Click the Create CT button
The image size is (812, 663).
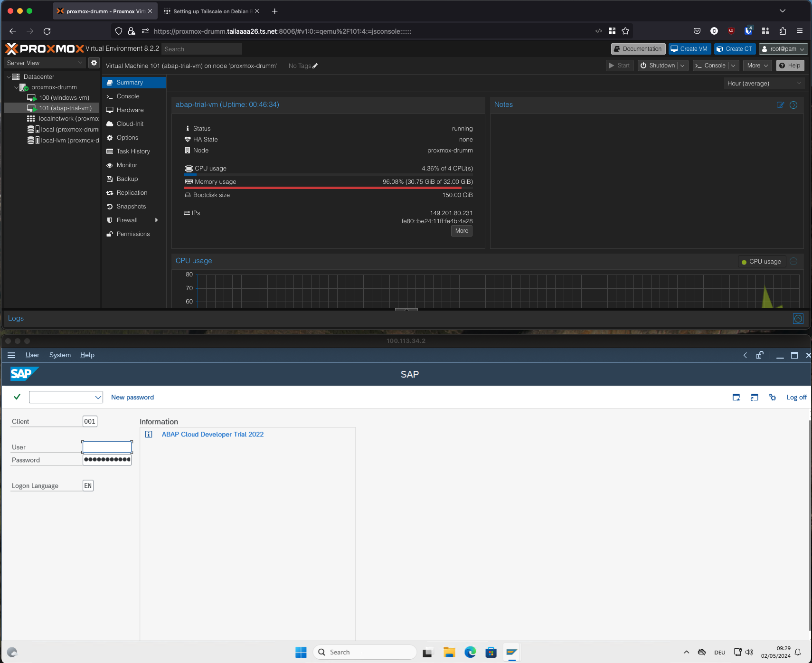735,49
